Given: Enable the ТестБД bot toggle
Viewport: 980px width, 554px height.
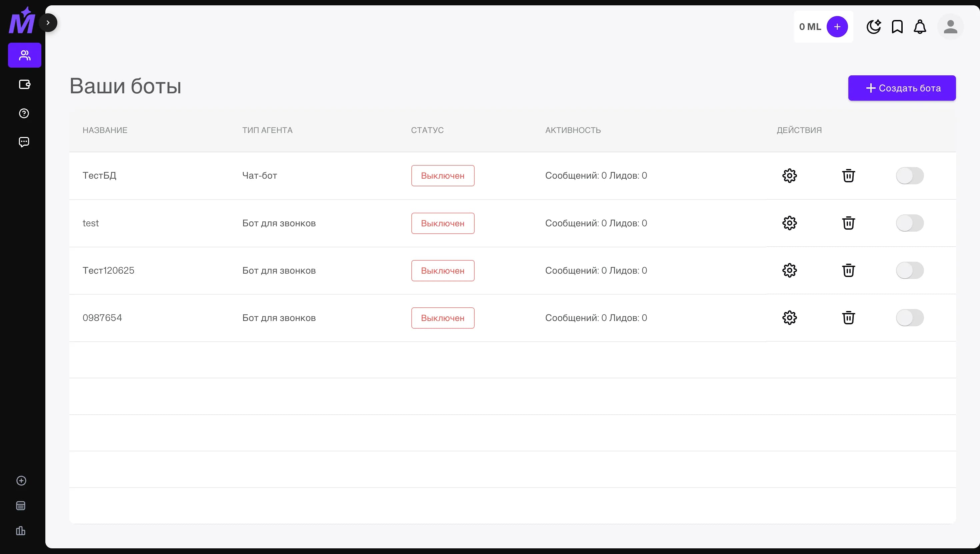Looking at the screenshot, I should click(x=910, y=175).
